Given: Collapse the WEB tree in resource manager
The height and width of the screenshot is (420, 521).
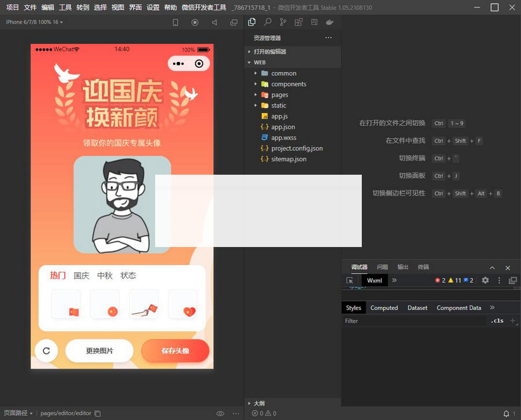Looking at the screenshot, I should (250, 62).
